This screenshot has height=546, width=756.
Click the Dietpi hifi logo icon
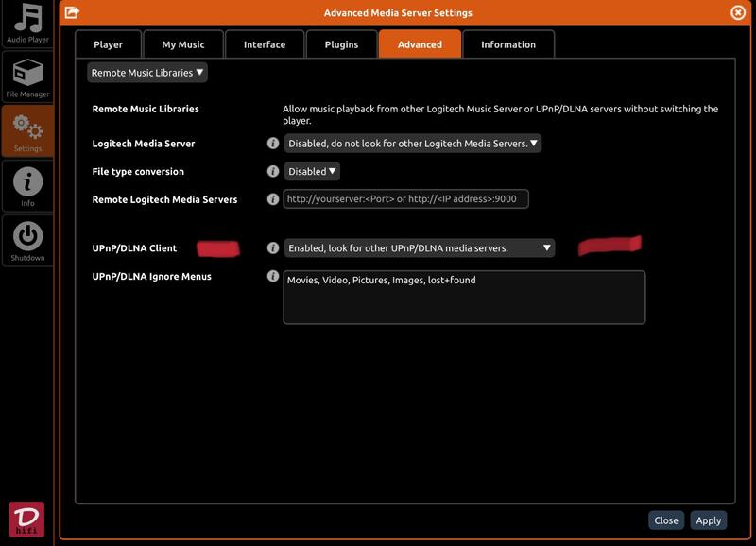26,520
